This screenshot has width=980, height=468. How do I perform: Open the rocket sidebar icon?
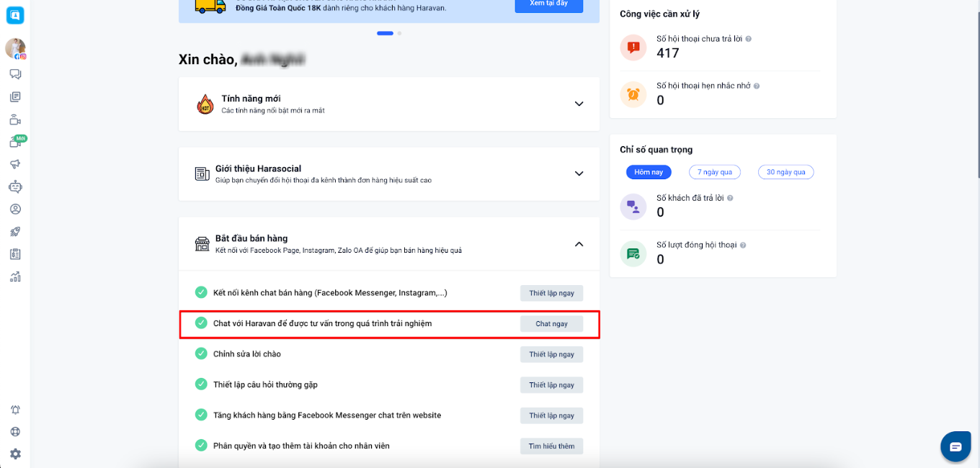click(x=15, y=232)
